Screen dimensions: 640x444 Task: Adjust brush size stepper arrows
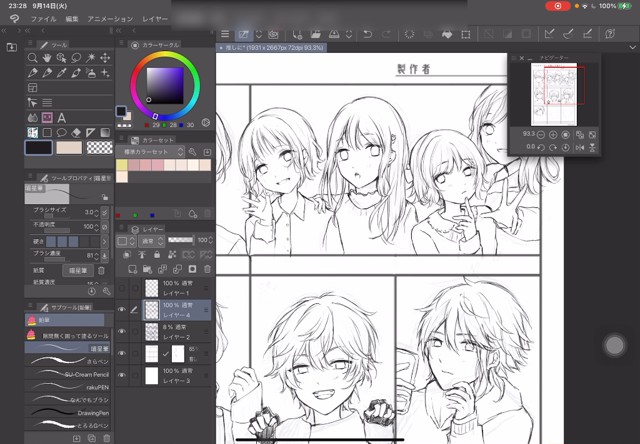click(x=96, y=213)
